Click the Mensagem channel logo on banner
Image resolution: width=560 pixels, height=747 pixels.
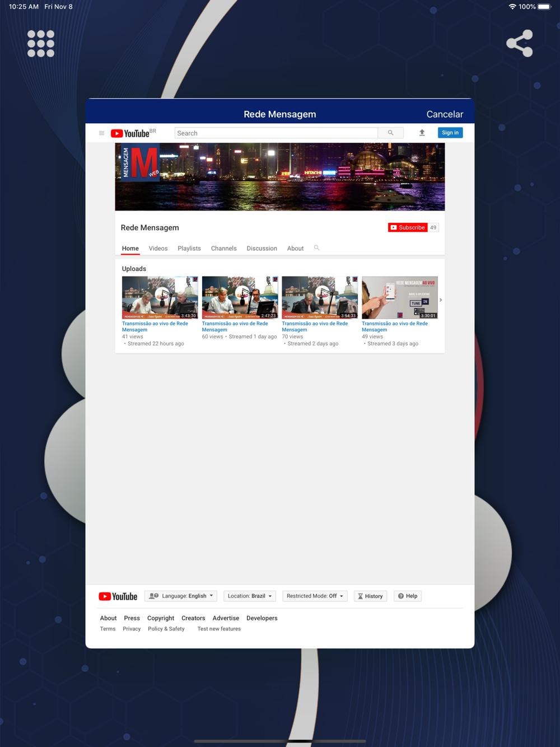click(x=141, y=162)
